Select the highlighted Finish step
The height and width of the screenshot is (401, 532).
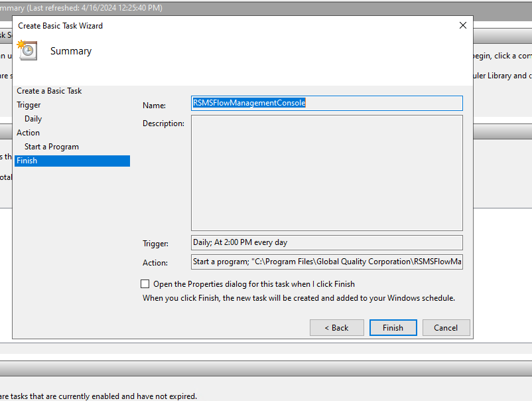pyautogui.click(x=72, y=161)
